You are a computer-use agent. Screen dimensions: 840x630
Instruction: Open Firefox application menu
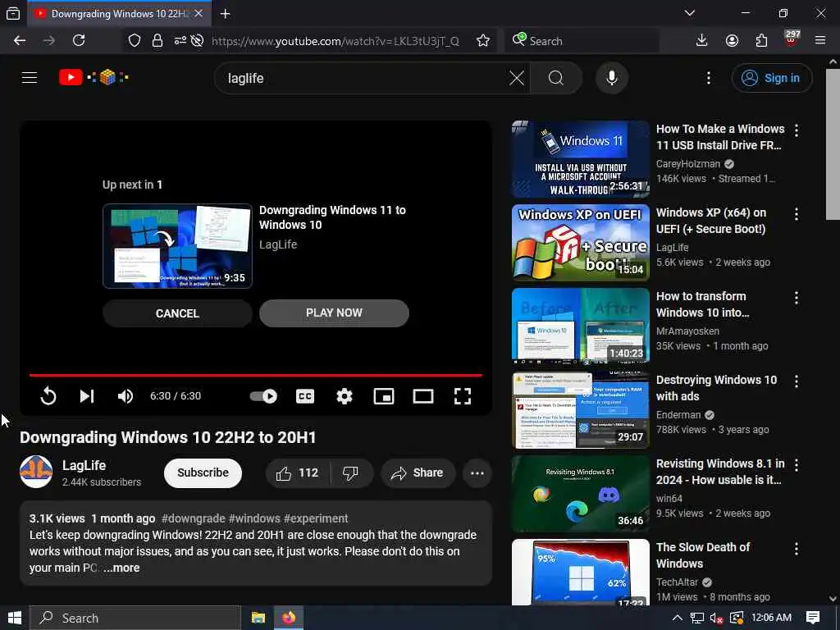click(x=820, y=41)
